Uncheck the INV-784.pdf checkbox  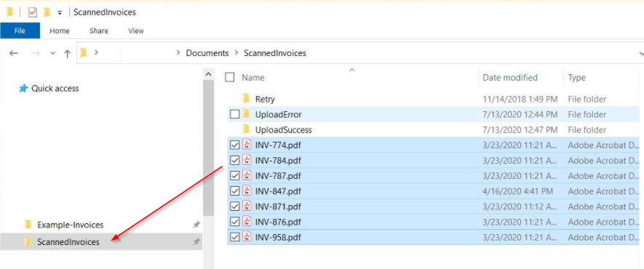coord(234,161)
